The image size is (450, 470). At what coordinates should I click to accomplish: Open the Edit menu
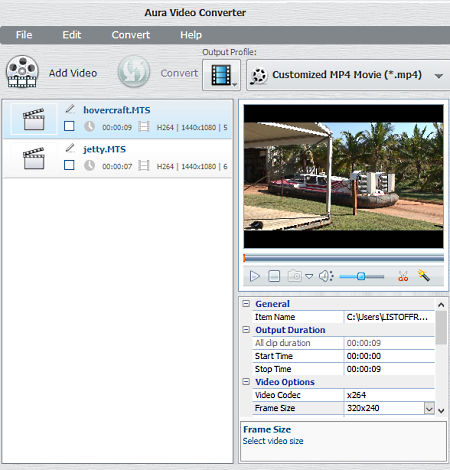pos(72,35)
